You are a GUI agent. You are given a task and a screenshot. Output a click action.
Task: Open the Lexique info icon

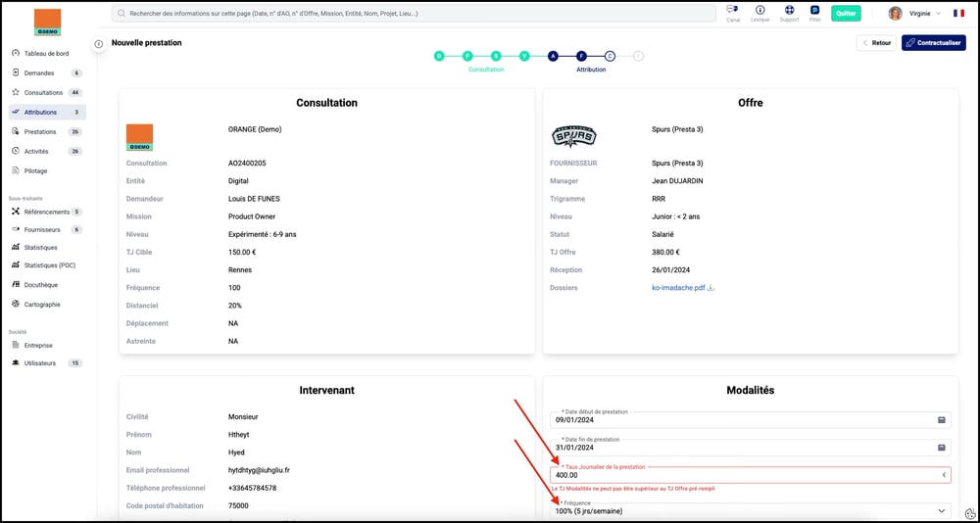pos(759,11)
